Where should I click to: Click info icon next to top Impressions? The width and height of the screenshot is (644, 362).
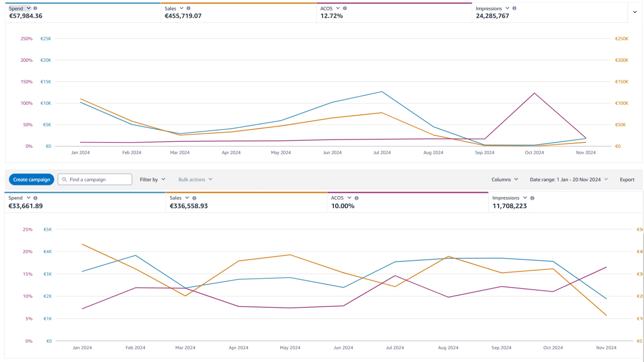click(x=514, y=8)
